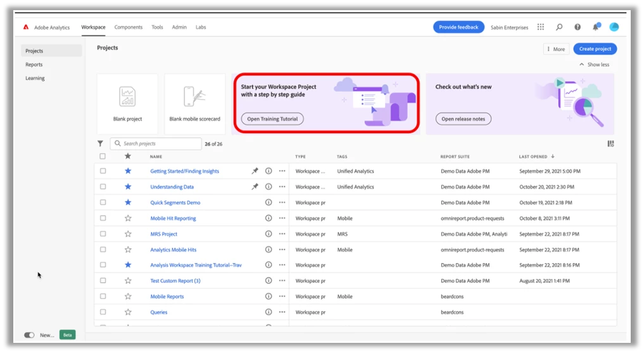644x353 pixels.
Task: Favorite the Queries project star
Action: point(128,312)
